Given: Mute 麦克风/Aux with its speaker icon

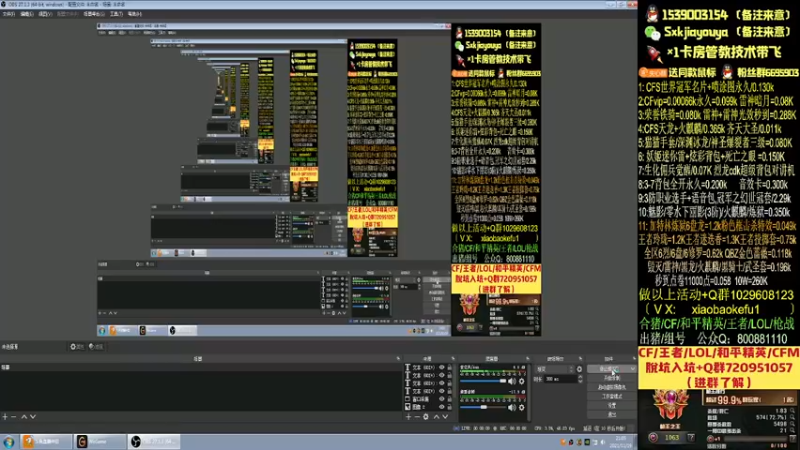Looking at the screenshot, I should [x=512, y=381].
